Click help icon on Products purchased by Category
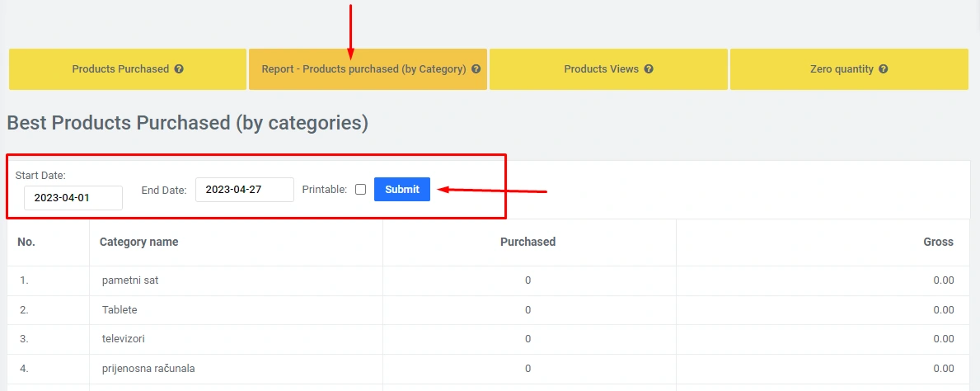 [x=476, y=69]
